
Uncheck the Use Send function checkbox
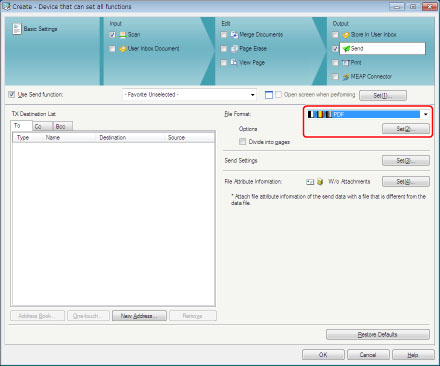click(12, 95)
